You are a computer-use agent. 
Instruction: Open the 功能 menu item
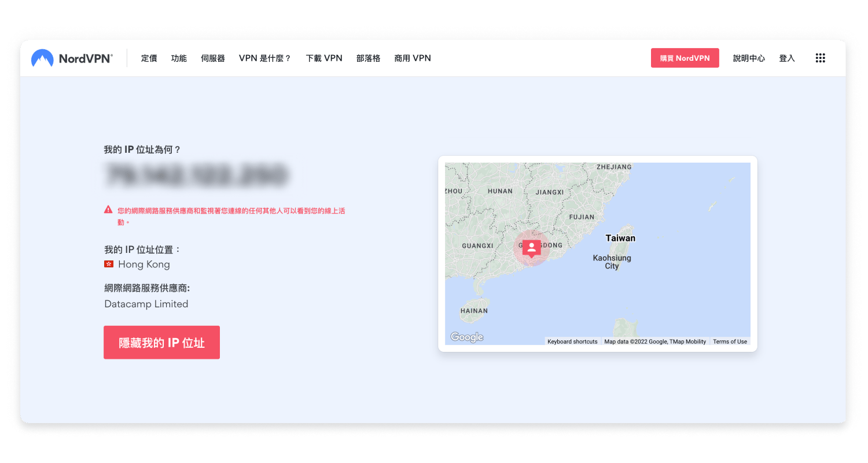pos(179,58)
